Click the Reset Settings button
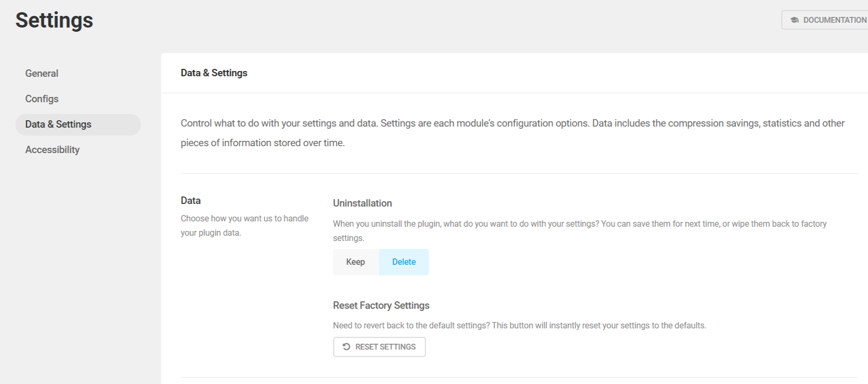Viewport: 868px width, 384px height. (x=379, y=347)
